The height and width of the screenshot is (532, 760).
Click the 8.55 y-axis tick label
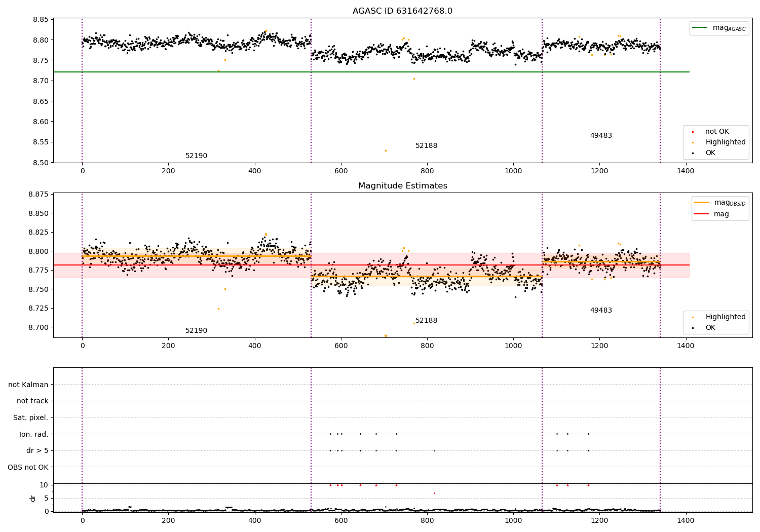[41, 142]
